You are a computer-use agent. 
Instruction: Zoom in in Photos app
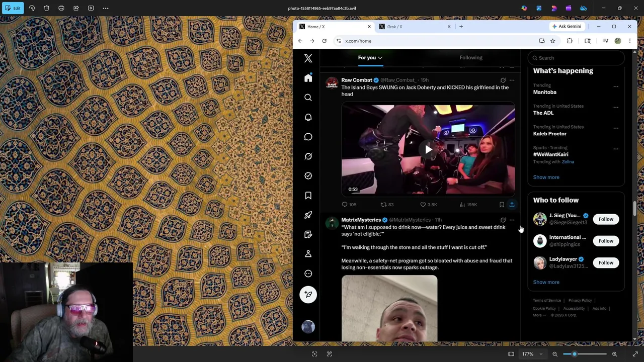[614, 354]
